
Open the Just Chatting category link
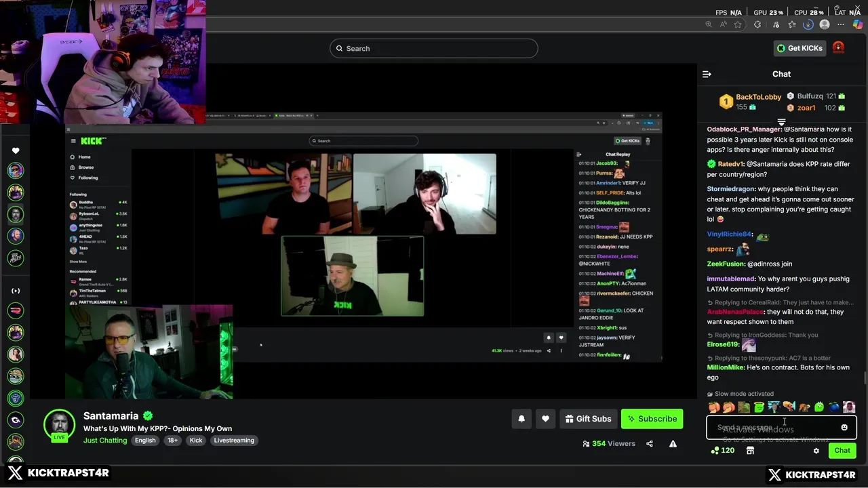[x=105, y=441]
